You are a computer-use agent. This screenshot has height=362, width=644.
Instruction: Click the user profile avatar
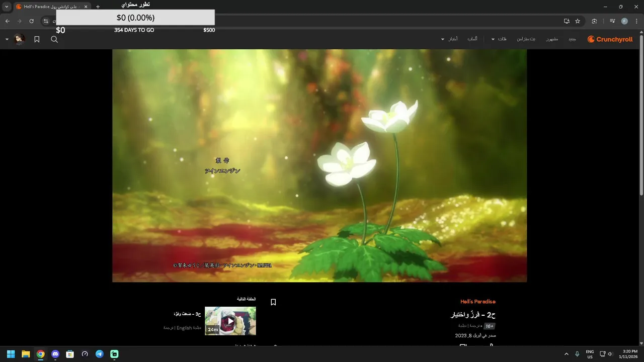point(19,39)
